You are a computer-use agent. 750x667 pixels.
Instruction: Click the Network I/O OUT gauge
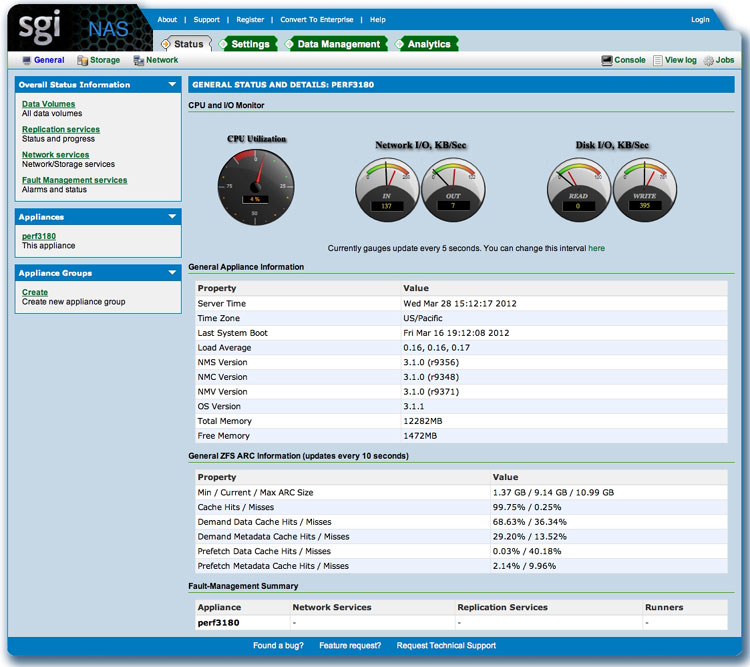coord(453,190)
